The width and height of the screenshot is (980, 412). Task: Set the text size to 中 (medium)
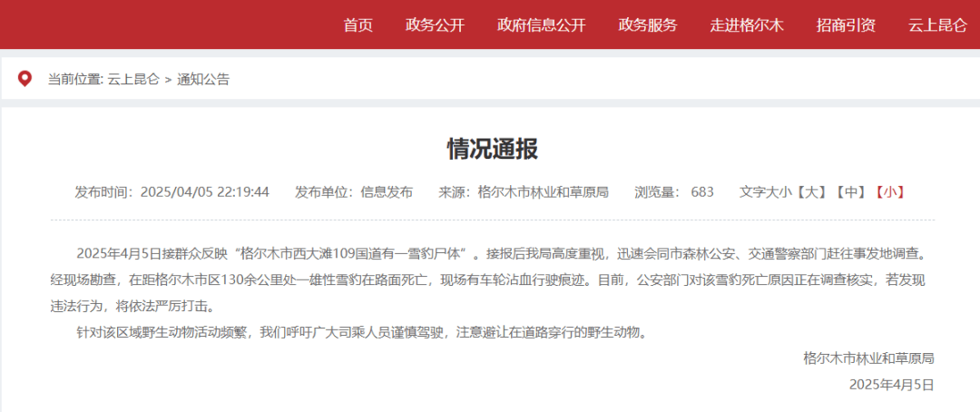click(851, 191)
